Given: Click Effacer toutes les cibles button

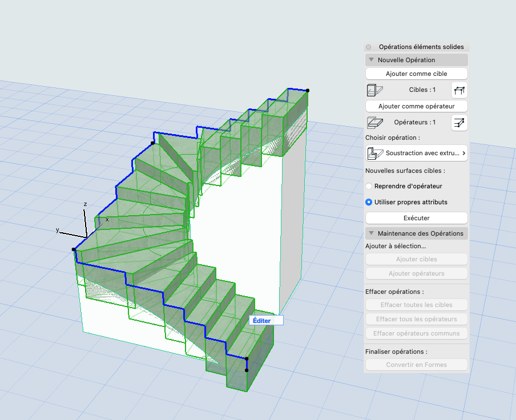Looking at the screenshot, I should 417,305.
